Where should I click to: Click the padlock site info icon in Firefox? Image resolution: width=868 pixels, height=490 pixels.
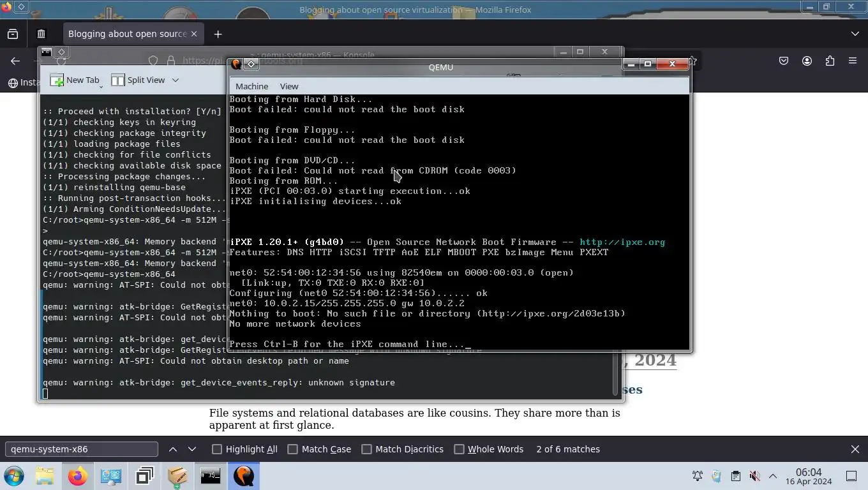click(170, 61)
